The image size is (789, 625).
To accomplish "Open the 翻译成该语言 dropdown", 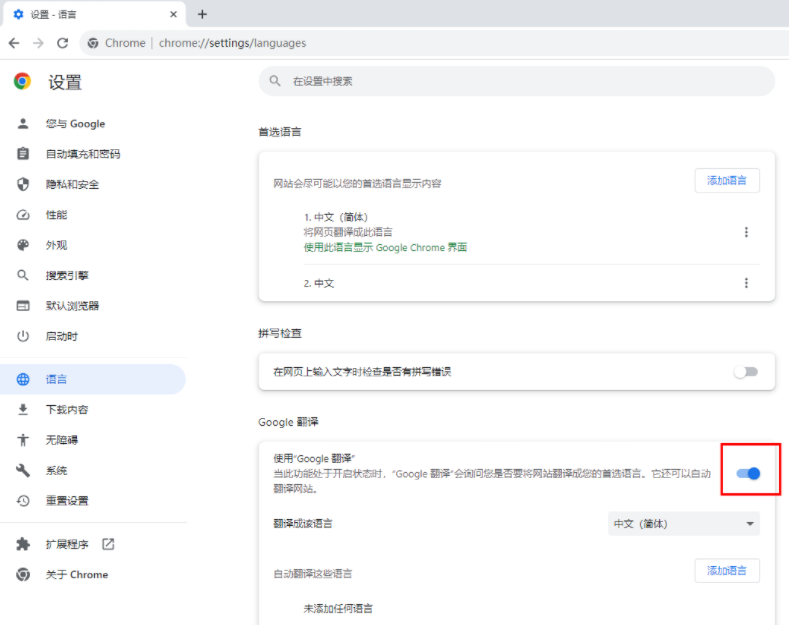I will pos(684,524).
